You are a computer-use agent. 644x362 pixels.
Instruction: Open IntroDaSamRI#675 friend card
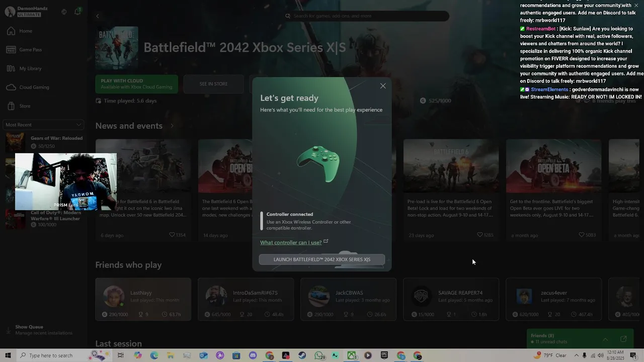[246, 299]
